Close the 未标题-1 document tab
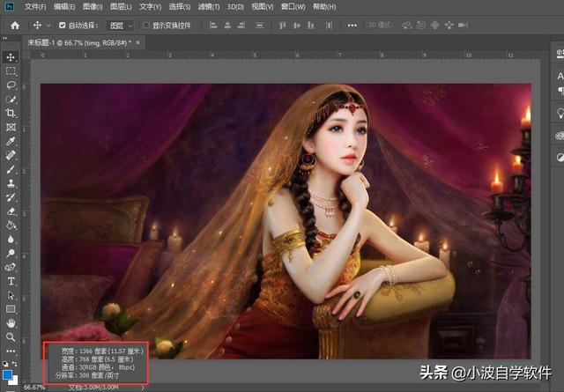The width and height of the screenshot is (564, 392). coord(137,43)
